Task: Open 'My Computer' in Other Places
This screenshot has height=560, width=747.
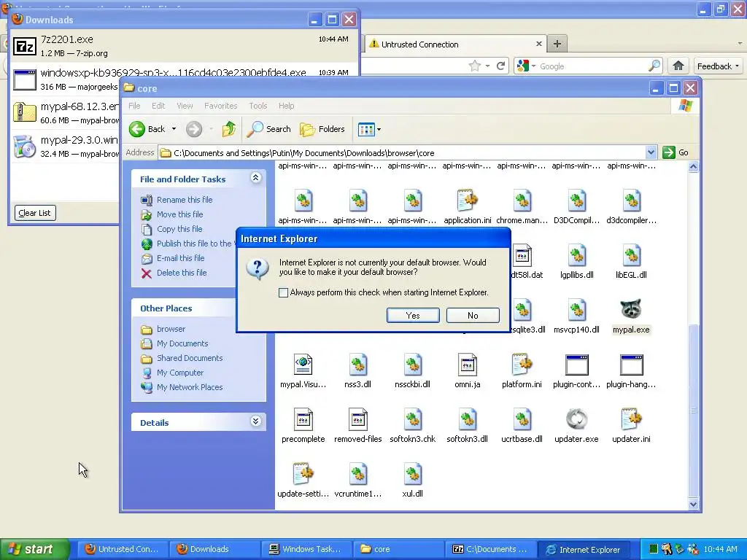Action: point(180,373)
